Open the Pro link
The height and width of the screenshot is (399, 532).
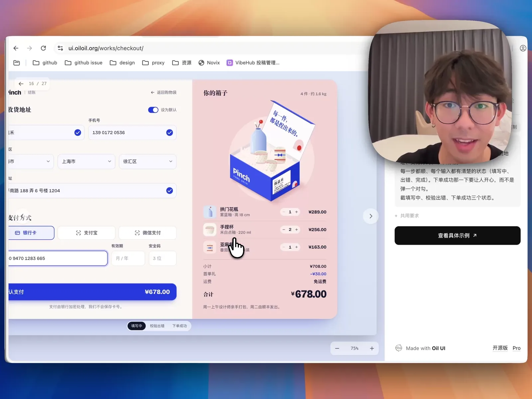(516, 348)
